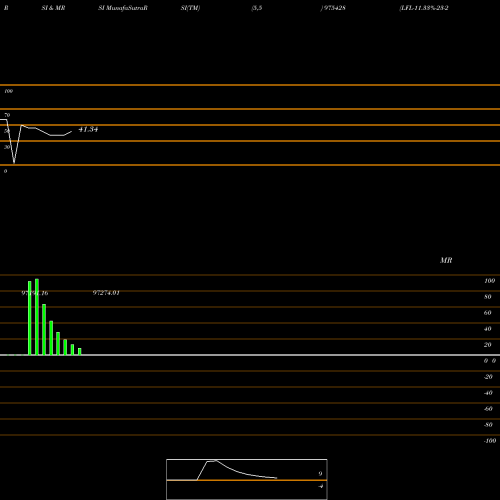Viewport: 500px width, 500px height.
Task: Click the right-axis label '-100'
Action: (x=490, y=441)
